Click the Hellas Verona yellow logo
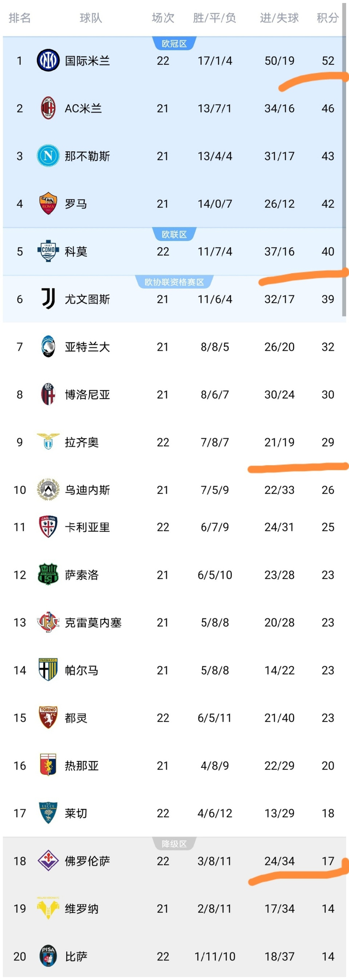 (48, 908)
